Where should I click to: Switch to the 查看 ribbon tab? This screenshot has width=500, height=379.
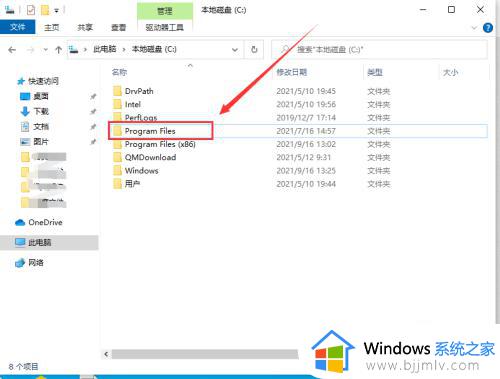click(118, 27)
